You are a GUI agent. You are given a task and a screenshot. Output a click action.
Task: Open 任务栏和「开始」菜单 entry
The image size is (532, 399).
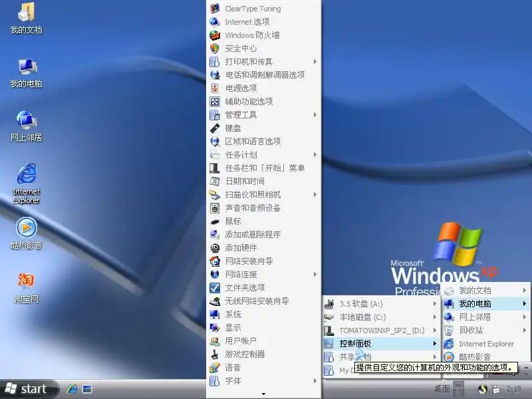pyautogui.click(x=263, y=168)
